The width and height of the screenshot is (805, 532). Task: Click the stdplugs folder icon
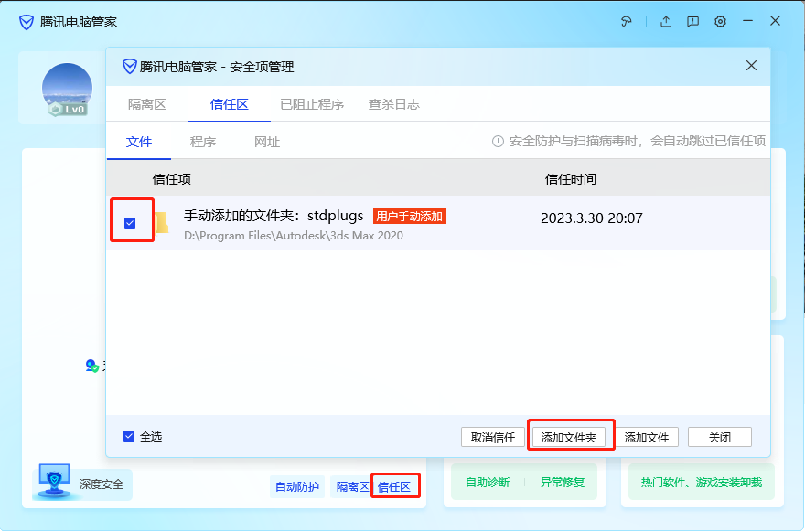(162, 223)
